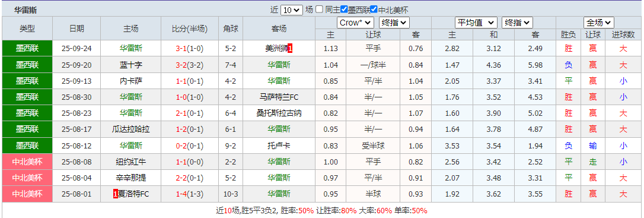Click home team 夏洛特FC
644x218 pixels.
[133, 194]
